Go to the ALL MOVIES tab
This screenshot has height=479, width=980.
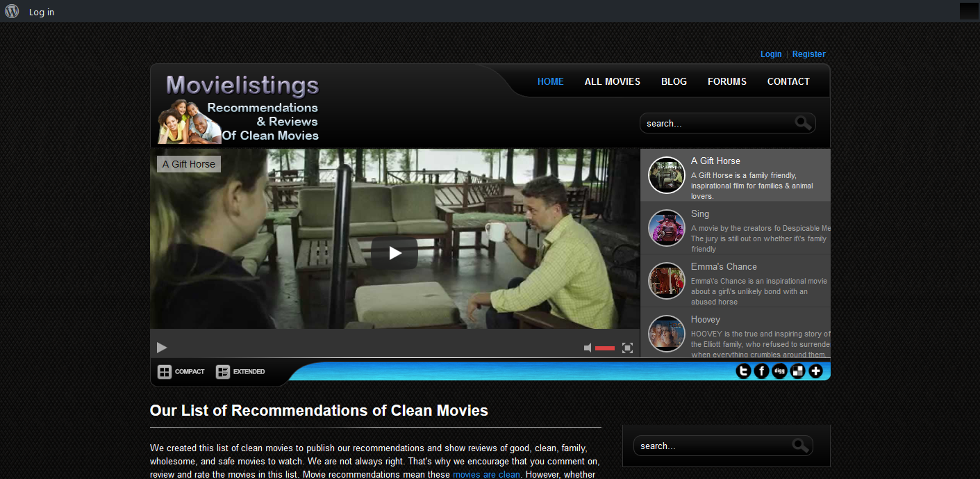(612, 81)
